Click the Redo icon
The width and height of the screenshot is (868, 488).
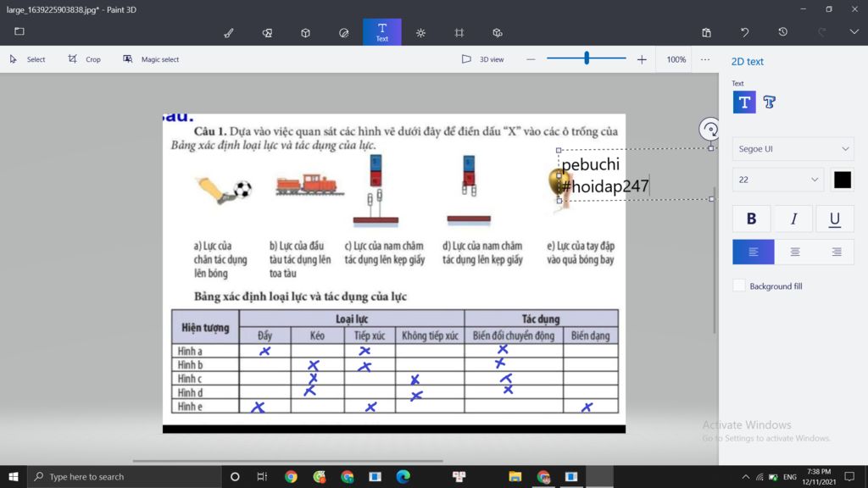(821, 32)
